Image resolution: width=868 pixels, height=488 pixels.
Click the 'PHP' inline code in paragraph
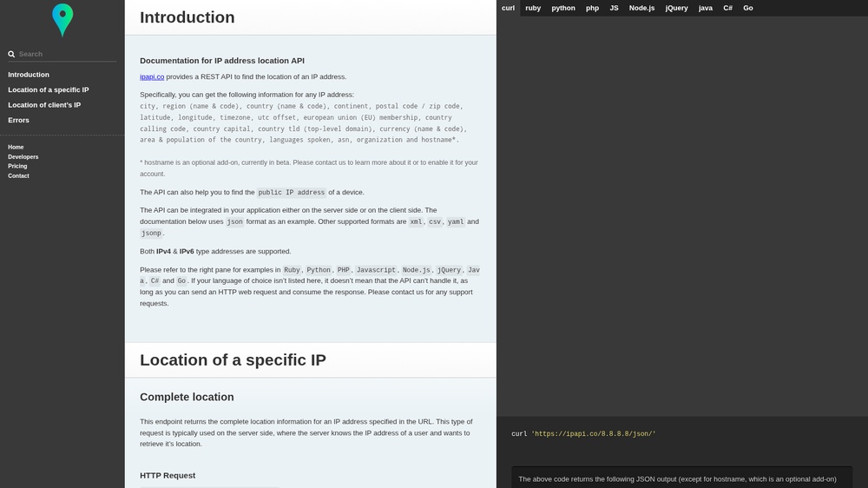point(343,270)
